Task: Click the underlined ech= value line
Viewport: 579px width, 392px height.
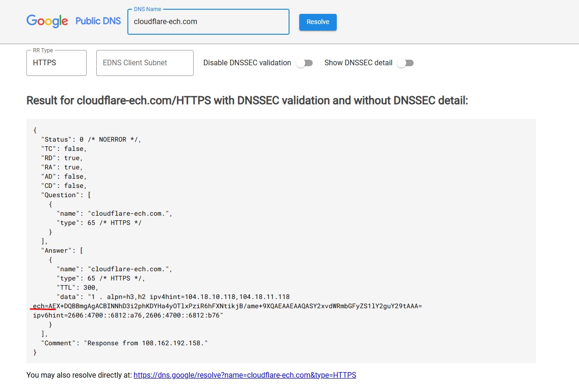Action: pyautogui.click(x=227, y=306)
